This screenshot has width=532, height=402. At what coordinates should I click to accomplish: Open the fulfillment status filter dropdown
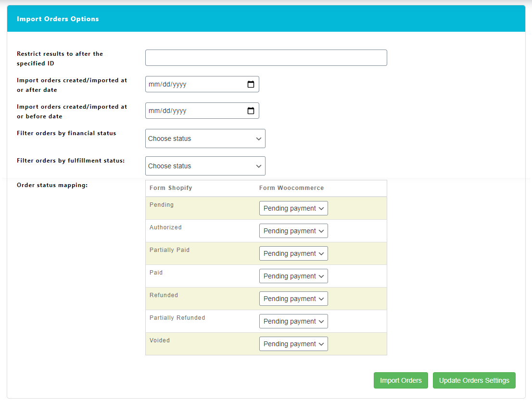click(205, 166)
